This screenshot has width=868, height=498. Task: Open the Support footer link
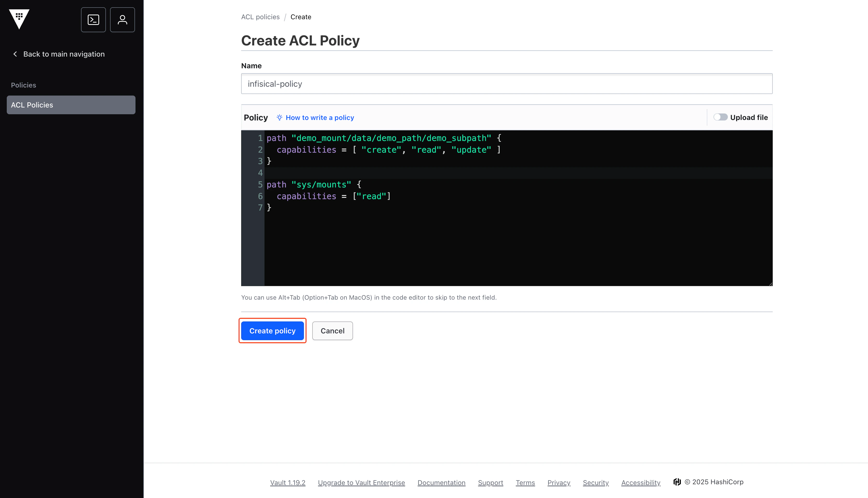click(490, 483)
